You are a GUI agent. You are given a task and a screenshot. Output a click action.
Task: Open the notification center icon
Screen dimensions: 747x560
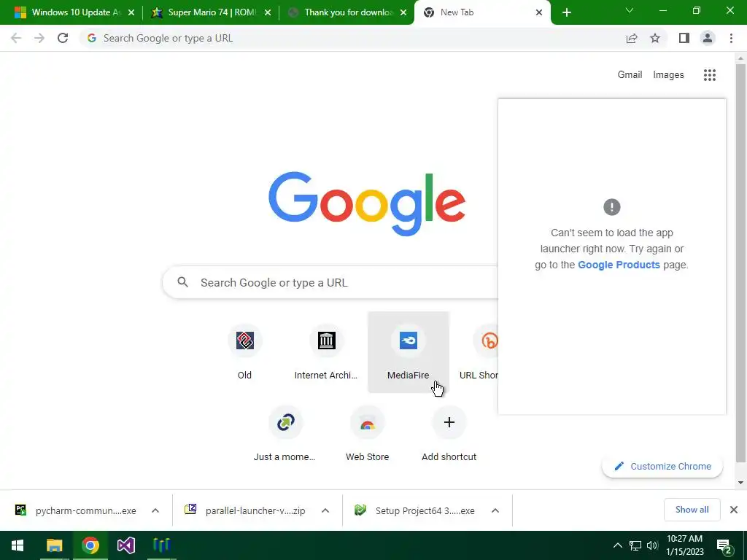coord(724,545)
